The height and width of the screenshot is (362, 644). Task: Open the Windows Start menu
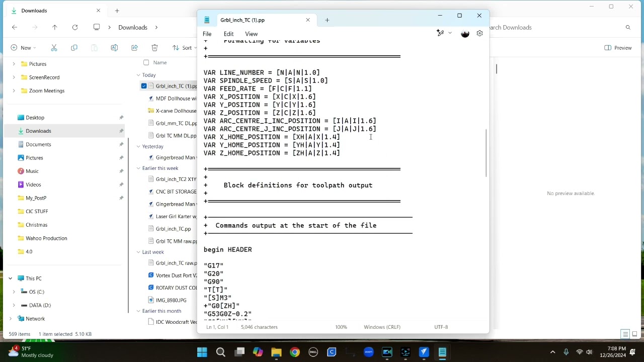click(x=202, y=352)
